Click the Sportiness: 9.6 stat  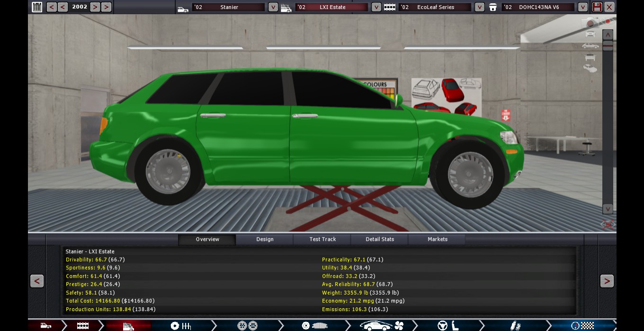click(x=93, y=268)
